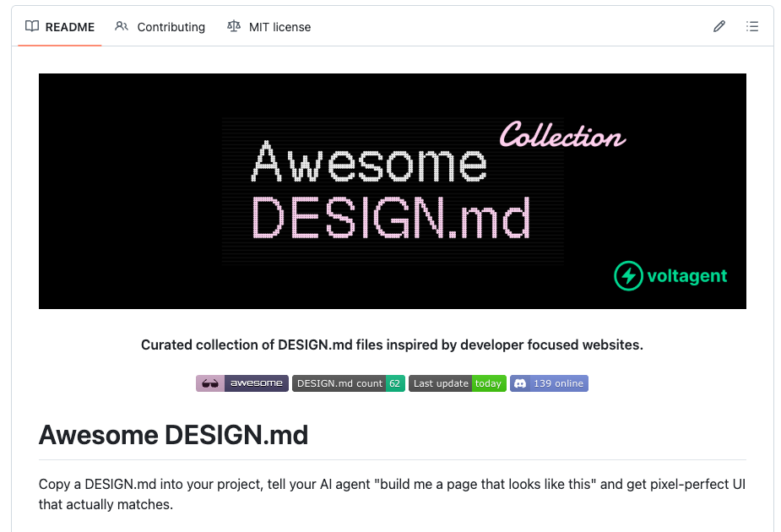Viewport: 781px width, 532px height.
Task: Open the Discord 139 online badge
Action: coord(549,383)
